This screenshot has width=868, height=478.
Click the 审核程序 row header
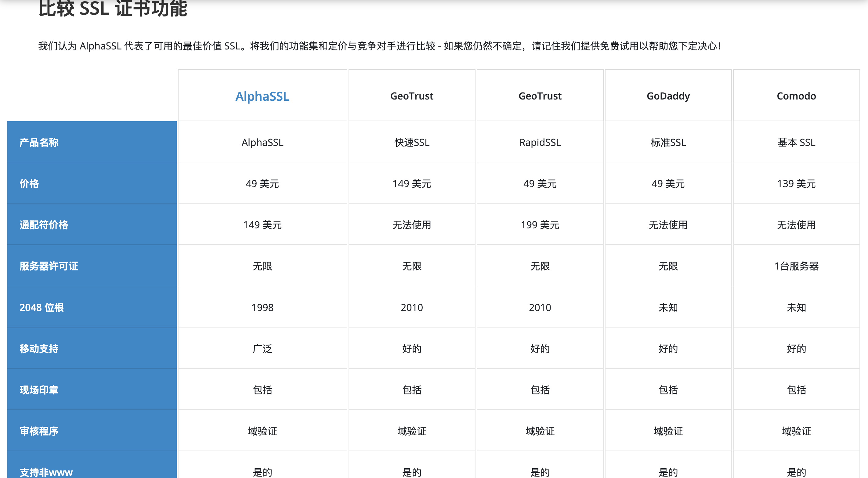(x=38, y=431)
